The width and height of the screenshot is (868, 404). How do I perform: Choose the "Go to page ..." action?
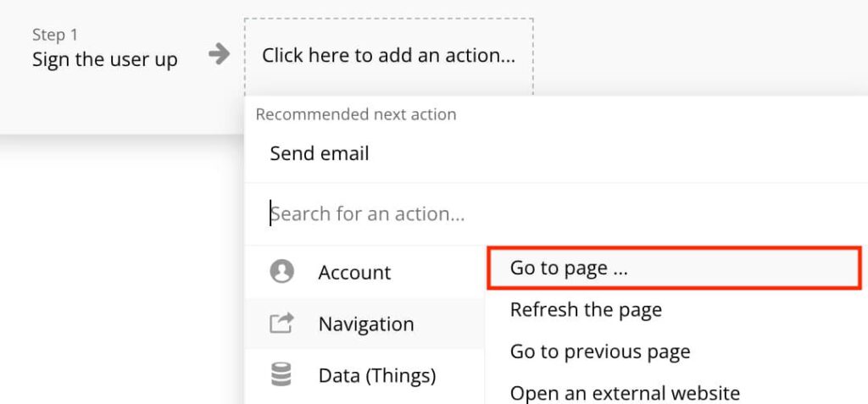point(675,268)
